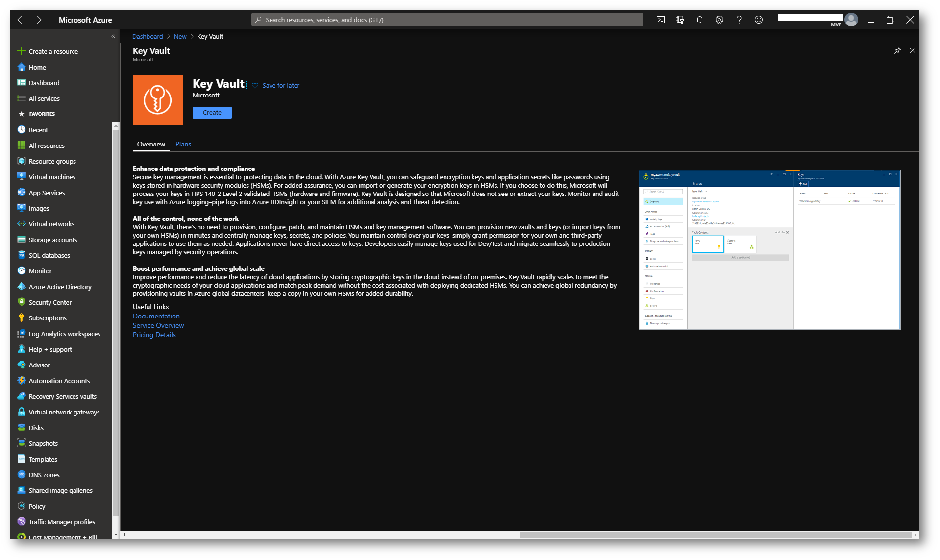Image resolution: width=940 pixels, height=560 pixels.
Task: Click the Recent clock icon
Action: (21, 130)
